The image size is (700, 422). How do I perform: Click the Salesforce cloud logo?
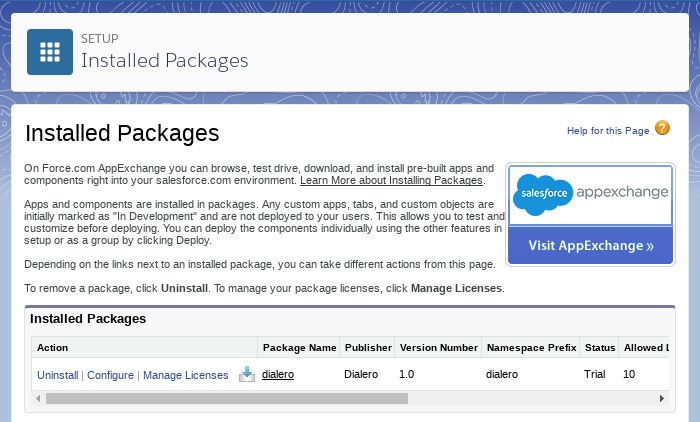(543, 194)
